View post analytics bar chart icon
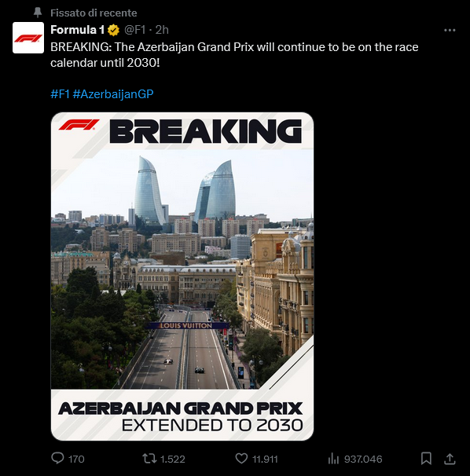This screenshot has height=476, width=470. (x=333, y=459)
